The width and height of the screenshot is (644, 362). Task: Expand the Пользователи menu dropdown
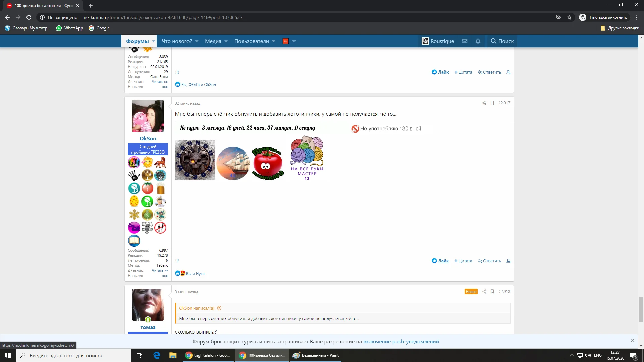pos(273,41)
